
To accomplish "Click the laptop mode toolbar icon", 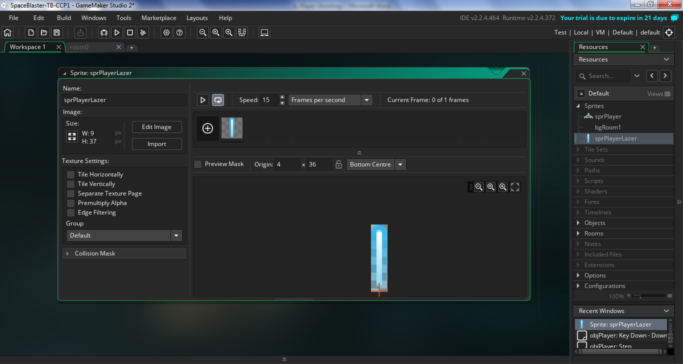I will [264, 33].
